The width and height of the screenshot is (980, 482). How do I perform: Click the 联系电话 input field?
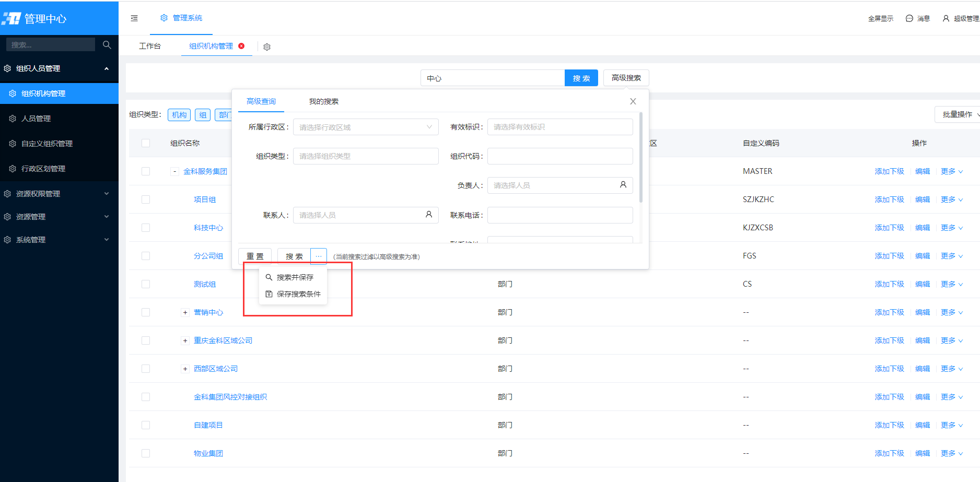(x=560, y=215)
